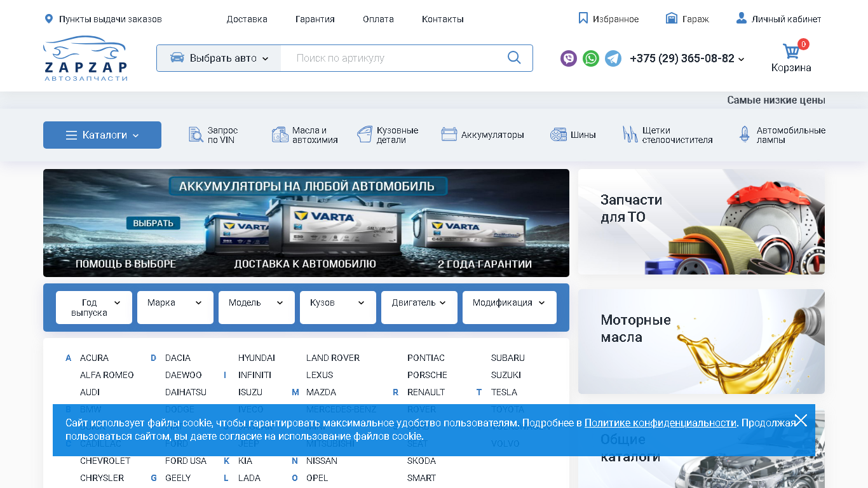Screen dimensions: 868x488
Task: Open Политике конфиденциальности link
Action: pyautogui.click(x=660, y=423)
